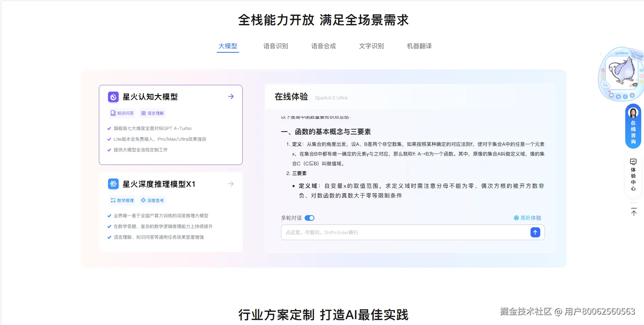Click the back-to-top arrow icon
644x325 pixels.
pyautogui.click(x=634, y=212)
